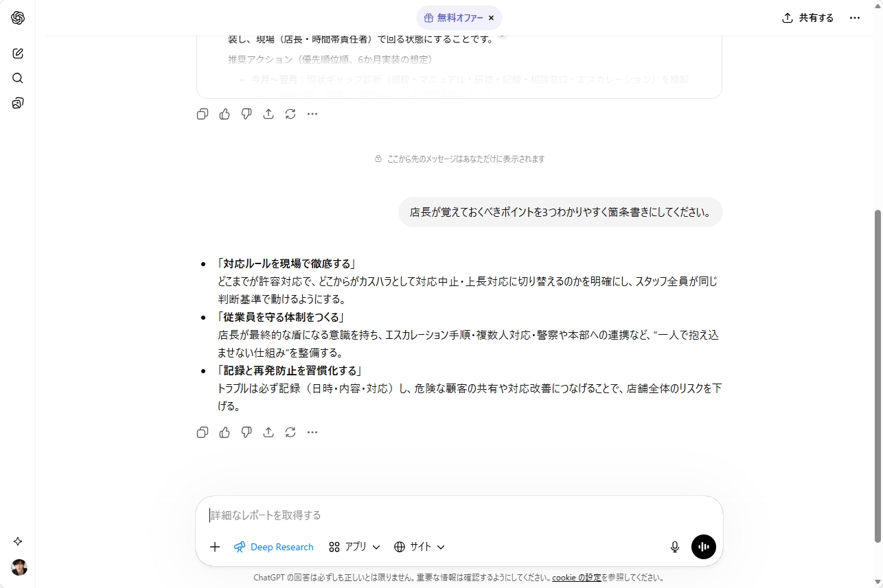Copy the bulleted response with copy icon
The image size is (883, 588).
click(x=203, y=432)
